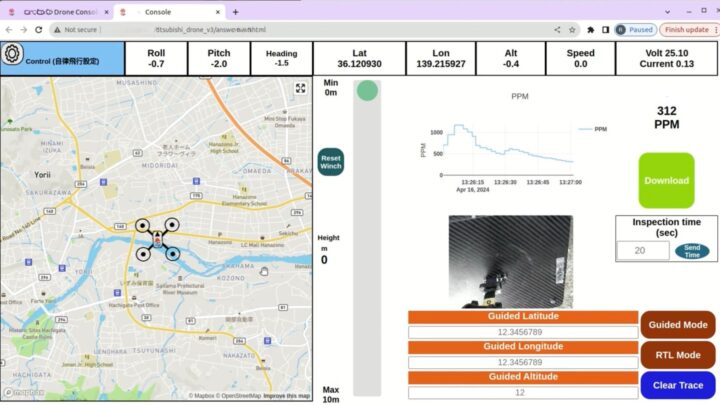The height and width of the screenshot is (405, 720).
Task: Click the Reset Winch button
Action: tap(331, 162)
